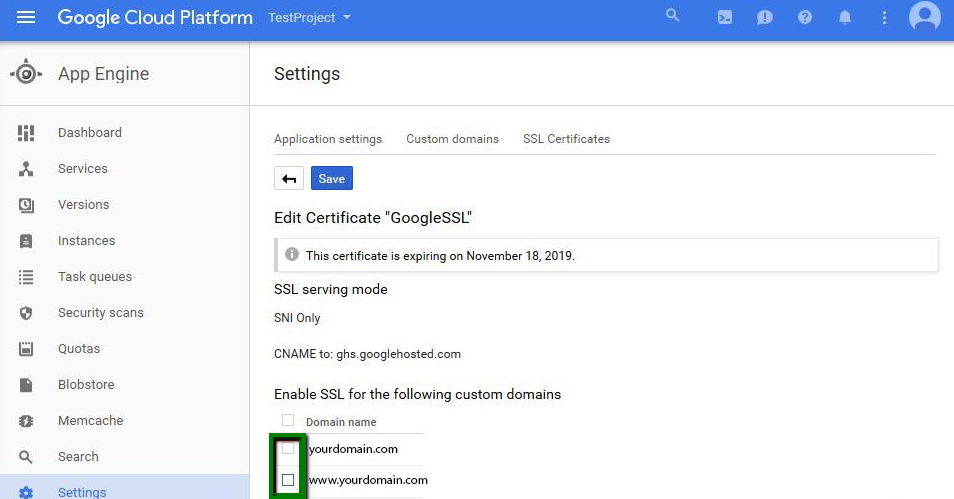Image resolution: width=954 pixels, height=499 pixels.
Task: Open the three-dot more options menu
Action: coord(885,18)
